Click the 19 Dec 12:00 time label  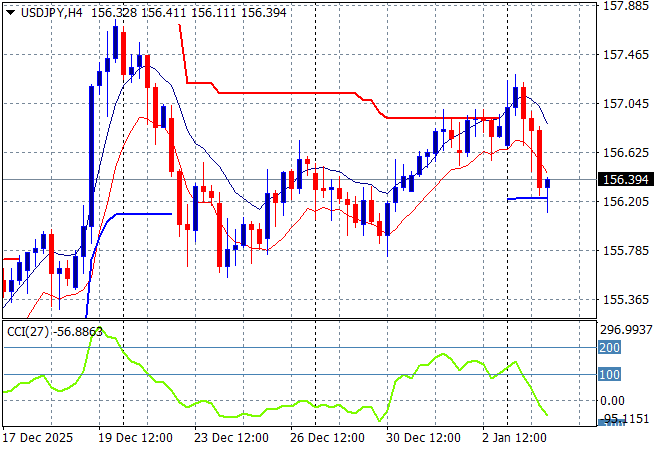tap(135, 438)
